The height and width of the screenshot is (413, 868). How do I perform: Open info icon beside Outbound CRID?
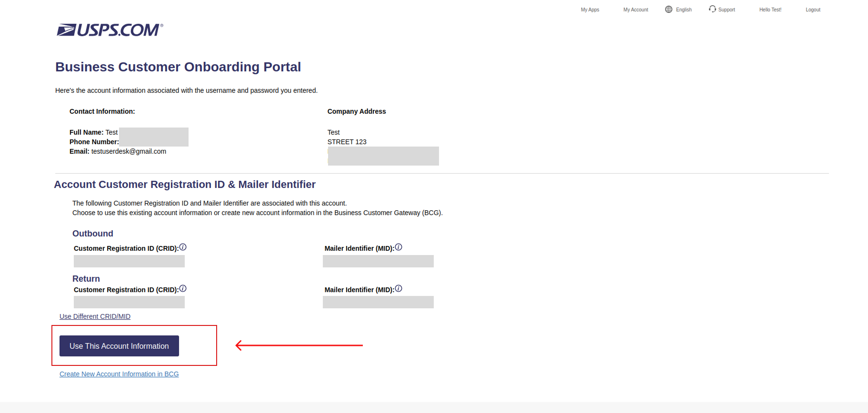pos(183,247)
